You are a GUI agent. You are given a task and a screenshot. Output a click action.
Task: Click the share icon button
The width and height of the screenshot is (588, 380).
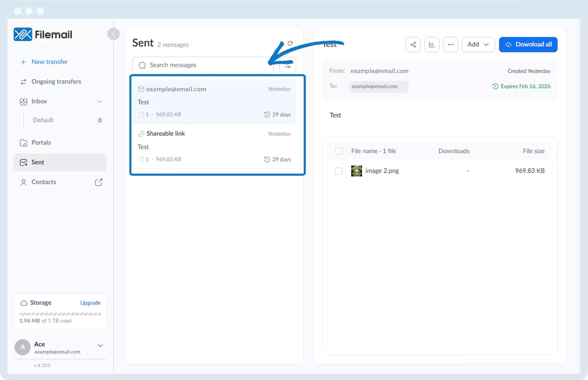pyautogui.click(x=413, y=44)
